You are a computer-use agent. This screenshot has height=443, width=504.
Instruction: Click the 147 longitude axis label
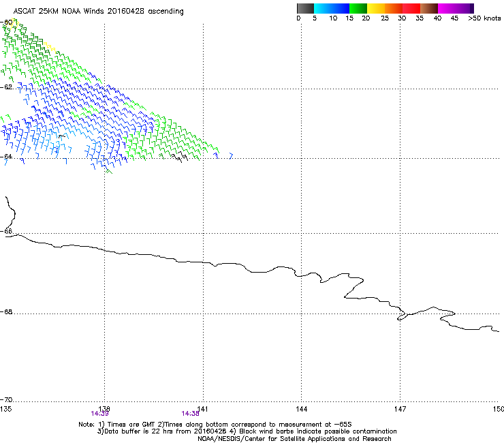click(400, 409)
